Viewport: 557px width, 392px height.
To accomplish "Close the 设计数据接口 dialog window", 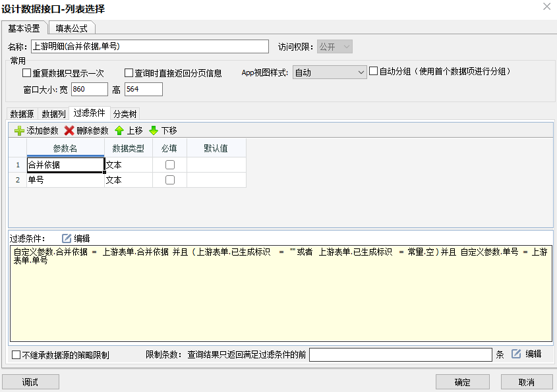I will (x=546, y=7).
